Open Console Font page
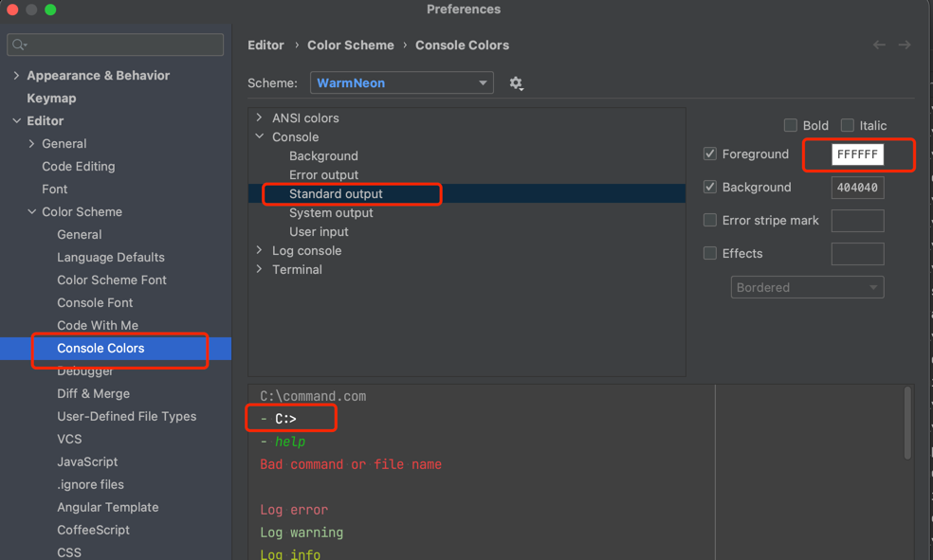The image size is (933, 560). pos(95,302)
